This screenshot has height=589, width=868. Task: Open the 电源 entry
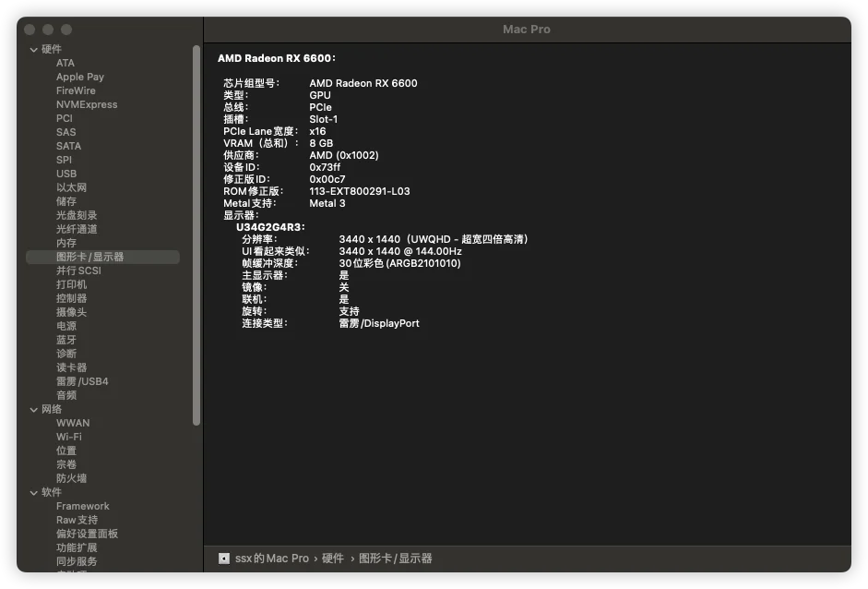click(x=66, y=327)
